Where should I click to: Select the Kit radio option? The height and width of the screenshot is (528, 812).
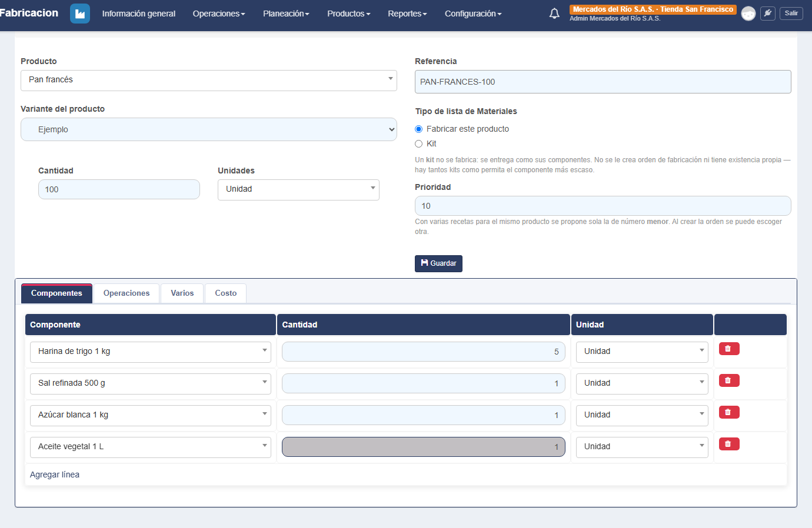coord(419,143)
